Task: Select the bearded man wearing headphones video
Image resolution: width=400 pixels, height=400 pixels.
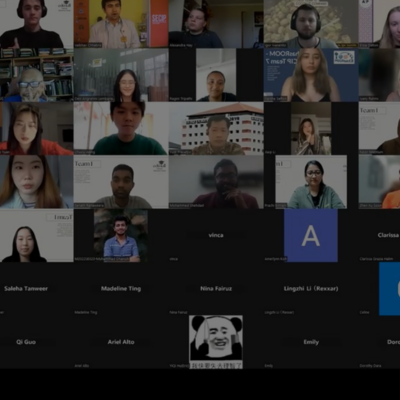Action: 311,24
